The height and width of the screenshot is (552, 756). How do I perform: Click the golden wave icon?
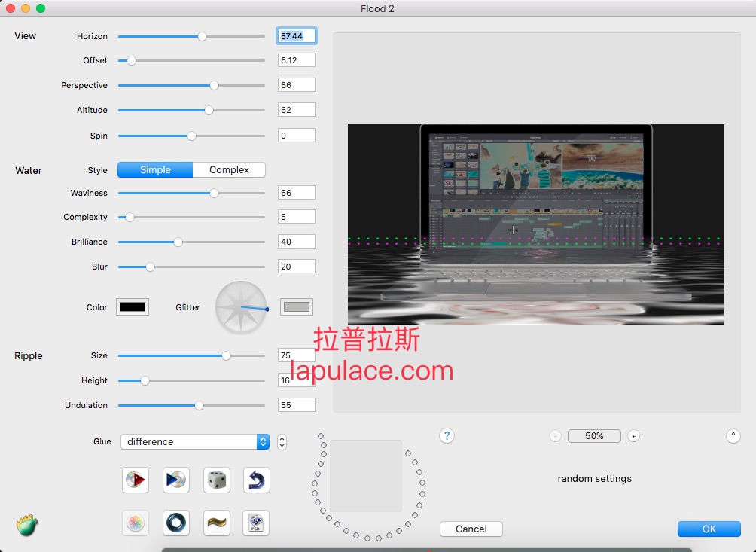(216, 523)
